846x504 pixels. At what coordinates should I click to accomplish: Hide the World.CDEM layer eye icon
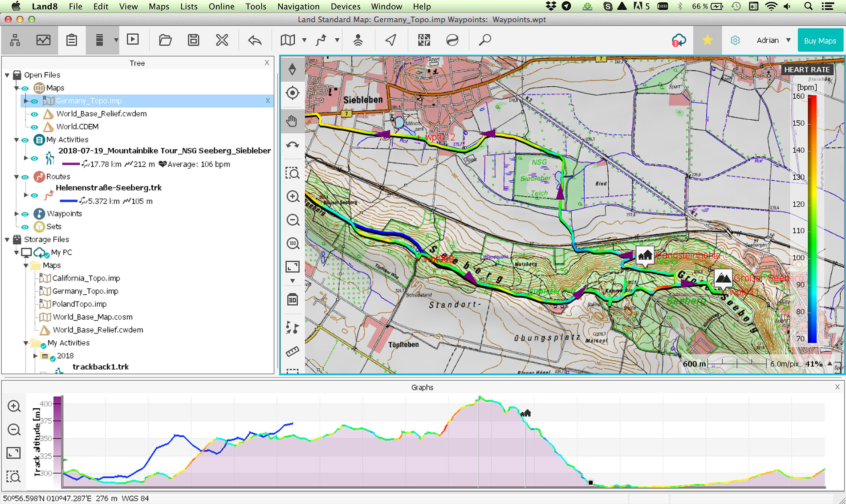34,127
